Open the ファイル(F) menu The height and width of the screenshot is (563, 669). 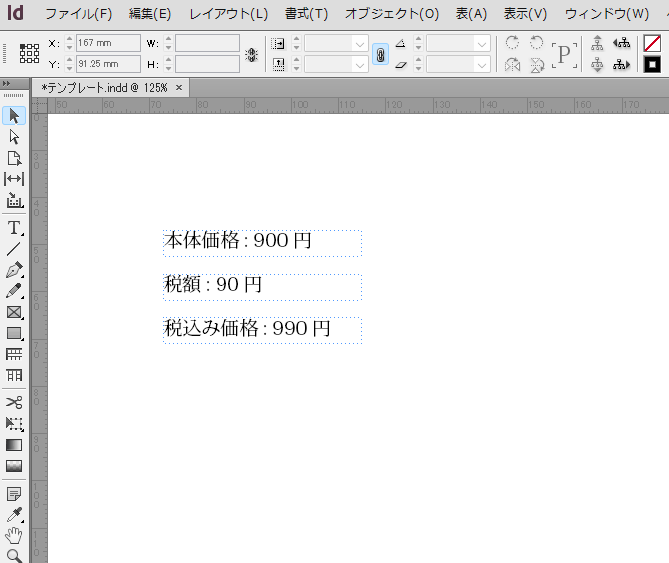click(x=78, y=14)
